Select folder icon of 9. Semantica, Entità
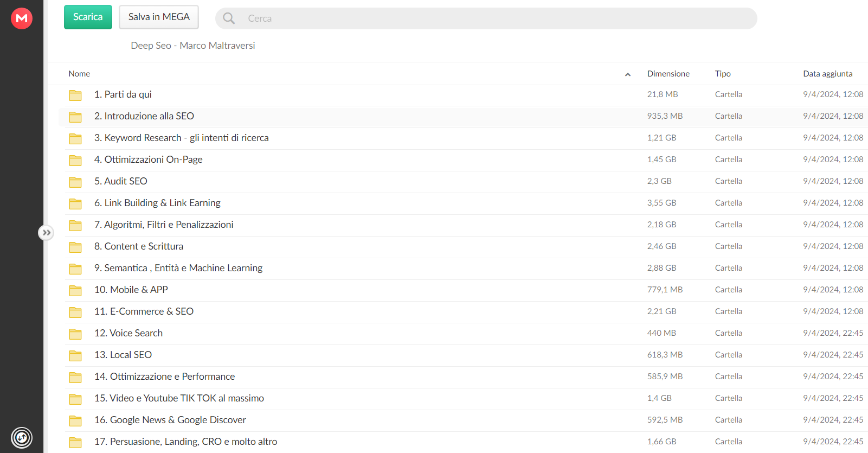This screenshot has height=453, width=868. (x=75, y=269)
